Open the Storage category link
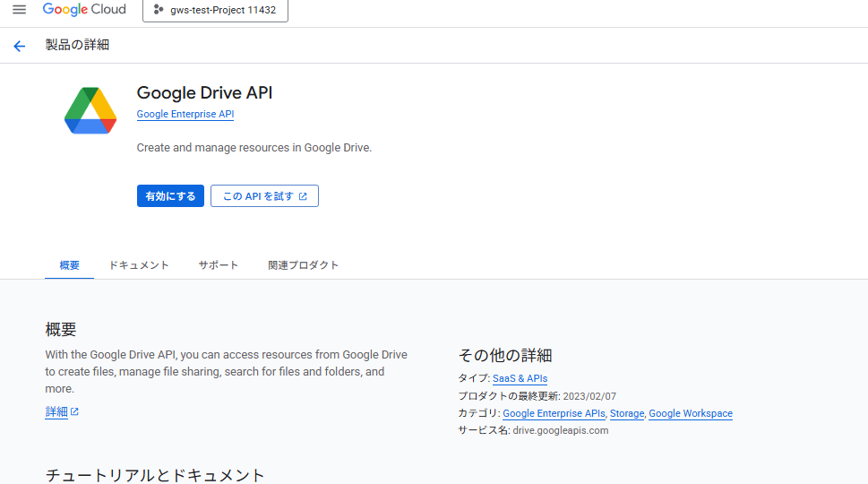This screenshot has width=868, height=484. [x=627, y=414]
